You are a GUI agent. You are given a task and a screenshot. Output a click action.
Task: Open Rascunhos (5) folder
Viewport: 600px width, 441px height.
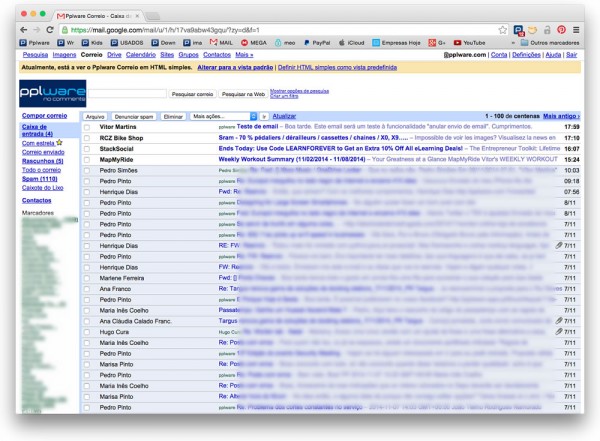click(x=42, y=161)
